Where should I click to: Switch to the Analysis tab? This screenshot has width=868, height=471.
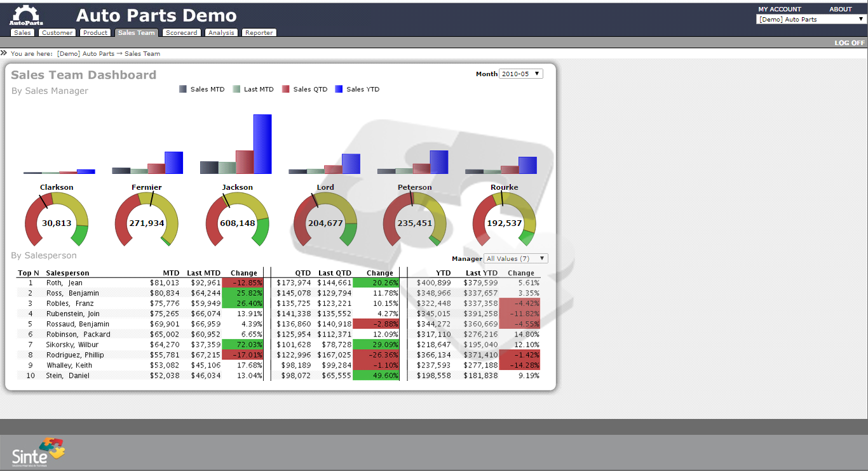[x=221, y=32]
